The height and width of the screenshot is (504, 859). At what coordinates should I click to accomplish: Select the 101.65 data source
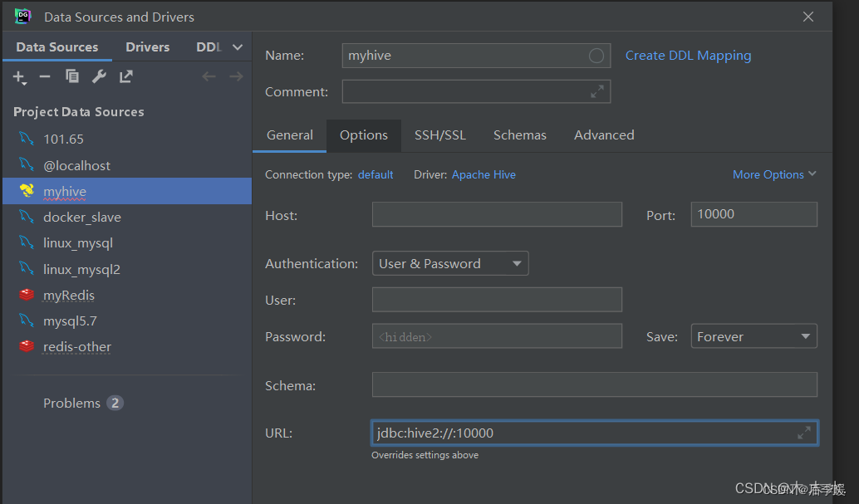pos(127,139)
